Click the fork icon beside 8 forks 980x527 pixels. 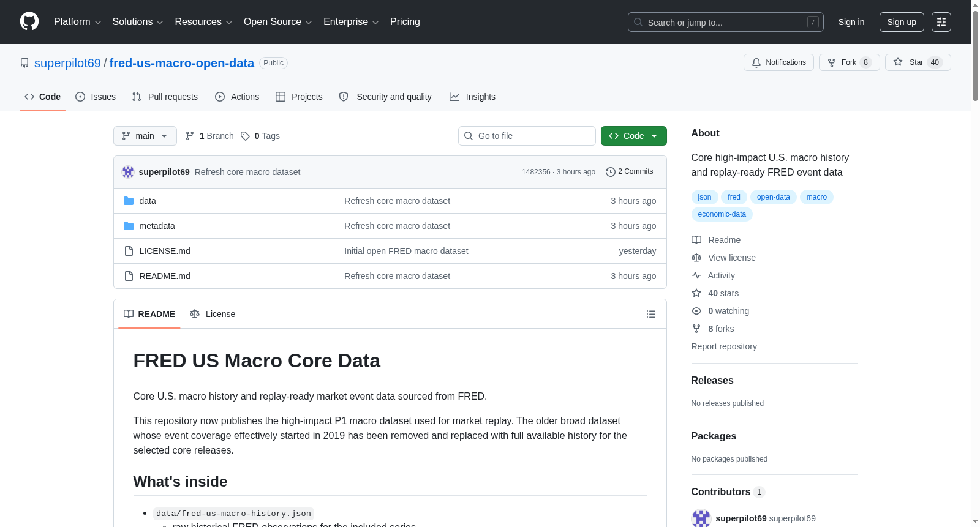click(696, 329)
